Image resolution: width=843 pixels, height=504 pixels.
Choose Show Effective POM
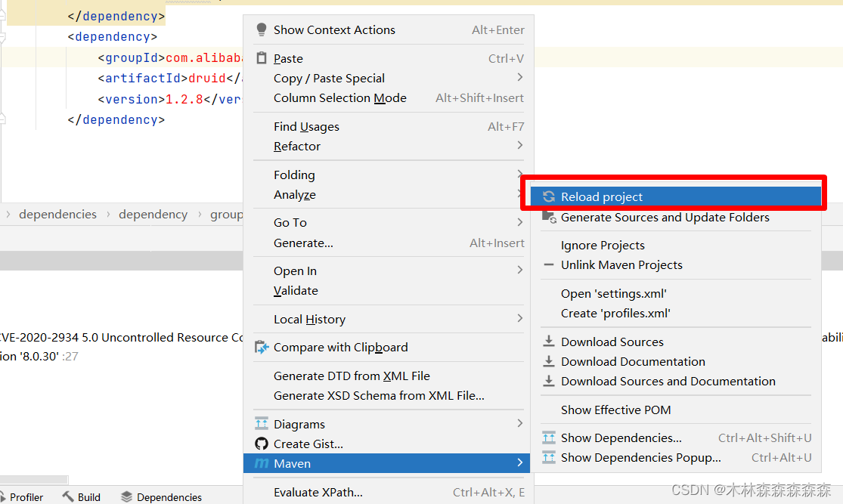point(676,410)
